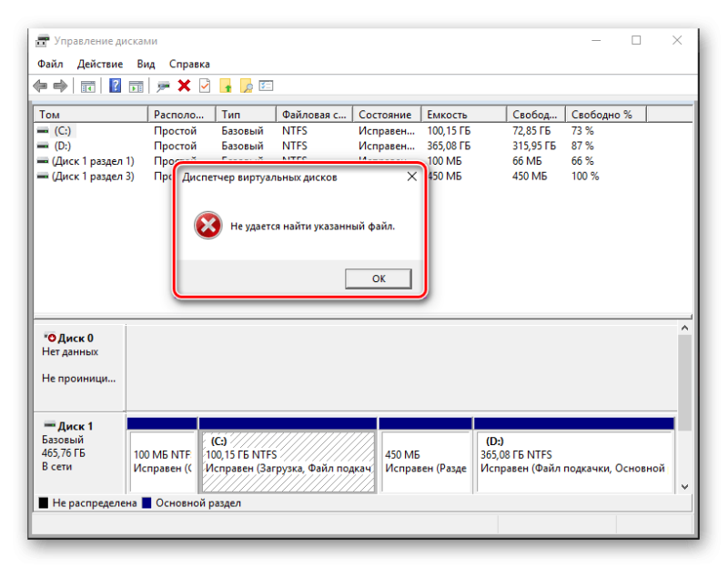Viewport: 728px width, 568px height.
Task: Sort by Состояние column header
Action: (387, 115)
